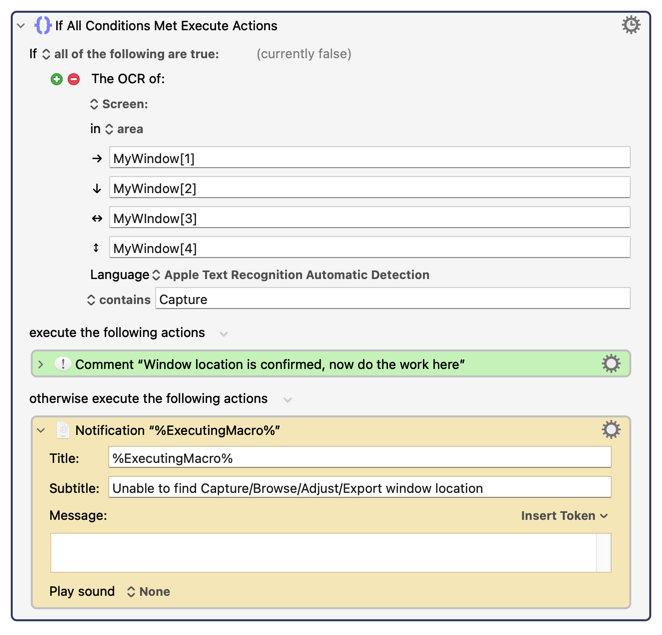Viewport: 662px width, 635px height.
Task: Open gear menu of the Notification action
Action: (611, 430)
